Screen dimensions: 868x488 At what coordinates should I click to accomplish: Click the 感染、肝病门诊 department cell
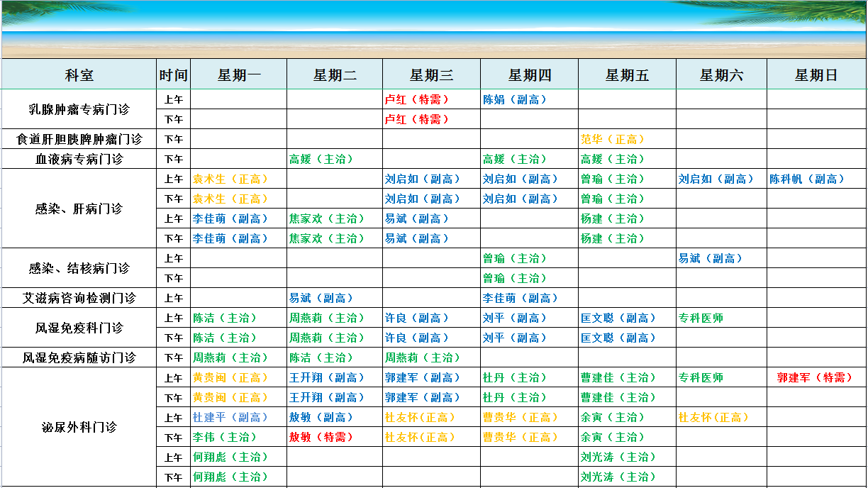[x=79, y=209]
